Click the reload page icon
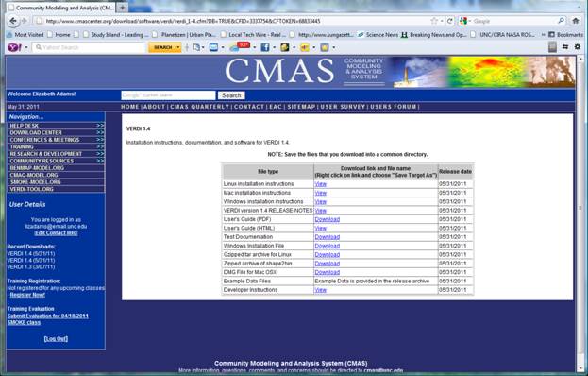The image size is (588, 376). click(450, 21)
